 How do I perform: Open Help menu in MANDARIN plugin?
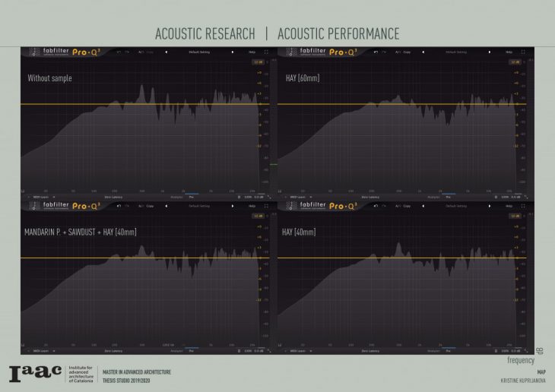coord(252,206)
